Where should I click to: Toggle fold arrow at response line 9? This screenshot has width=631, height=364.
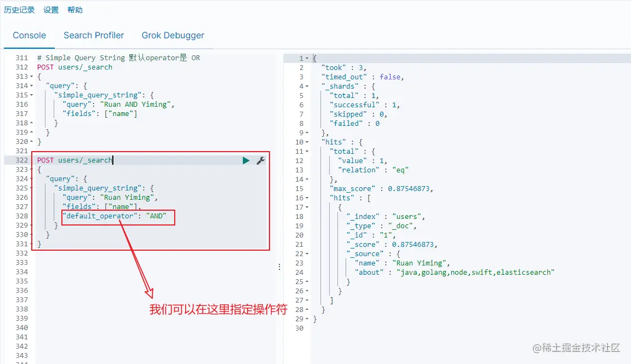[307, 132]
